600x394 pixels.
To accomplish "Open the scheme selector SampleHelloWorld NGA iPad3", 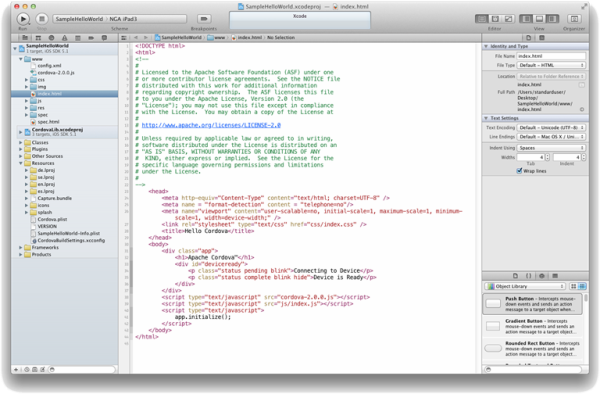I will pyautogui.click(x=119, y=19).
